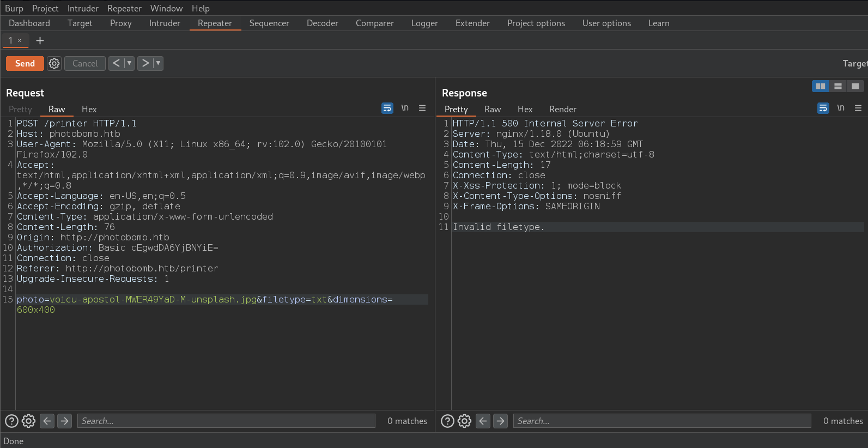Viewport: 868px width, 448px height.
Task: Jump to previous Request search match
Action: click(x=47, y=421)
